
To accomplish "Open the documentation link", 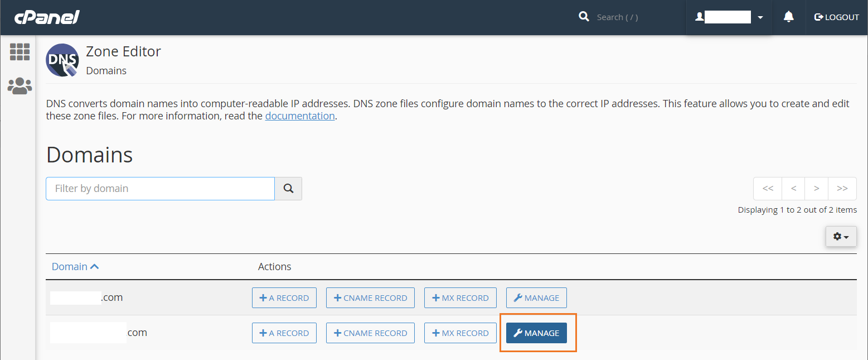I will (x=299, y=116).
